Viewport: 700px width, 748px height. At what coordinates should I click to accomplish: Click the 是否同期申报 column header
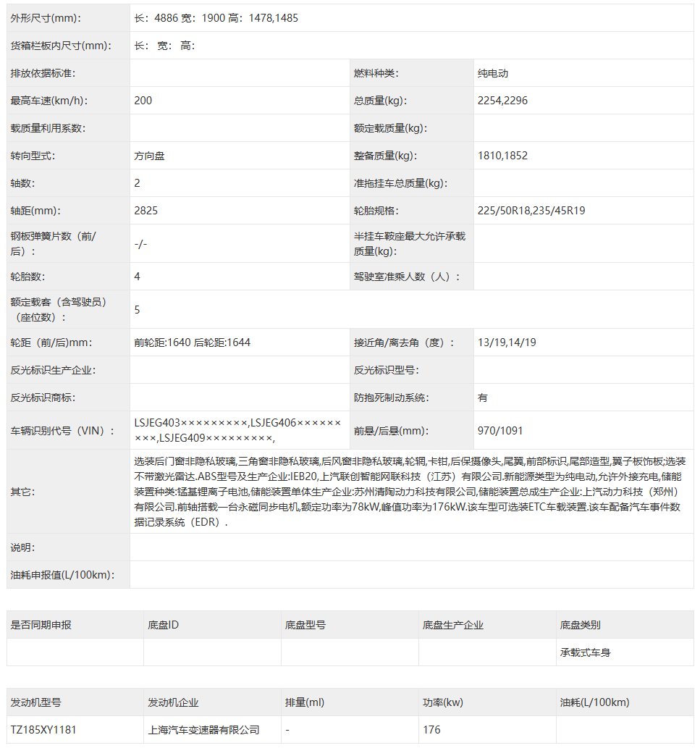click(x=41, y=625)
